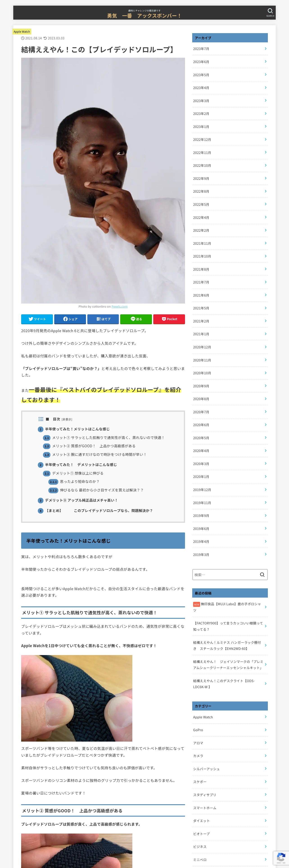The height and width of the screenshot is (868, 289).
Task: Jump to メリット② 質感がGOOD in contents
Action: pos(94,446)
